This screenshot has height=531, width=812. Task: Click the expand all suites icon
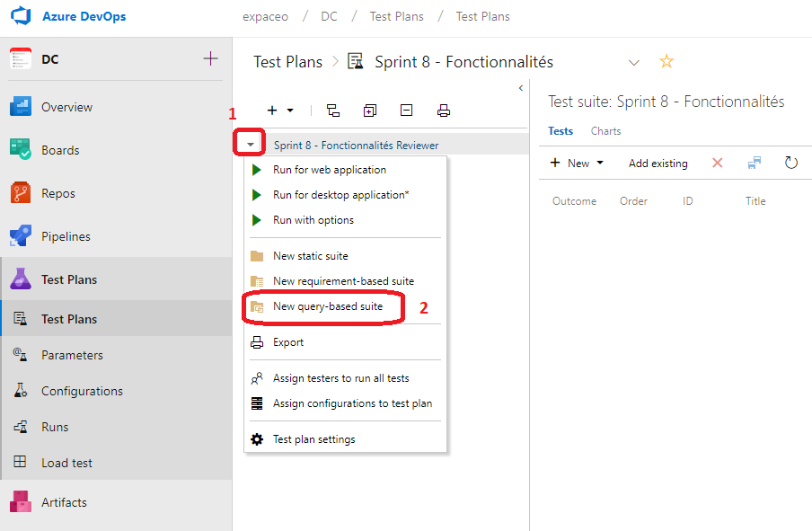tap(370, 111)
